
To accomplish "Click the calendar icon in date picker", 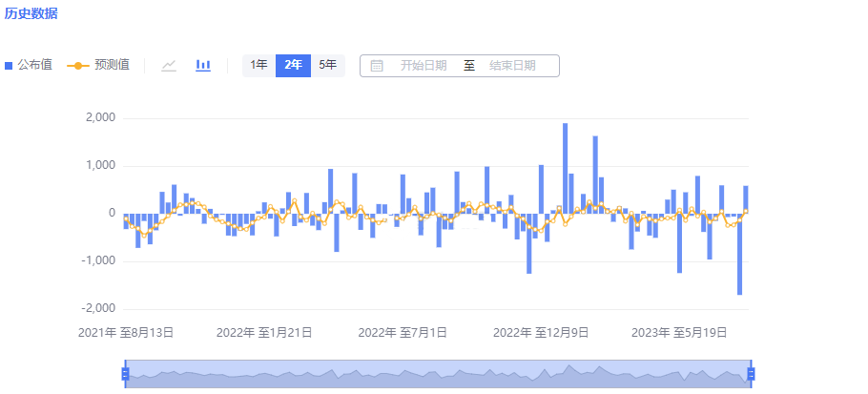I will click(x=377, y=66).
